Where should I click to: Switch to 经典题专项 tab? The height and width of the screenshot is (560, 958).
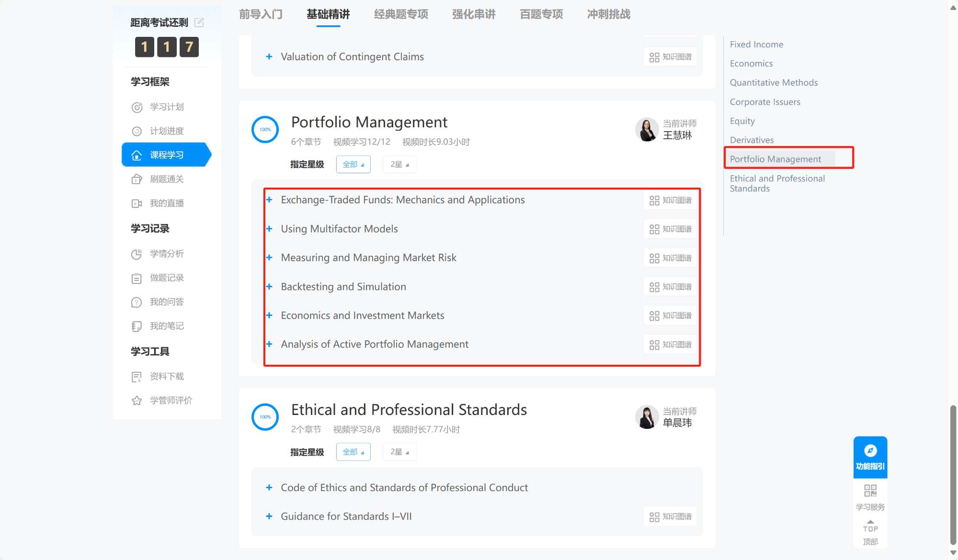pyautogui.click(x=401, y=14)
